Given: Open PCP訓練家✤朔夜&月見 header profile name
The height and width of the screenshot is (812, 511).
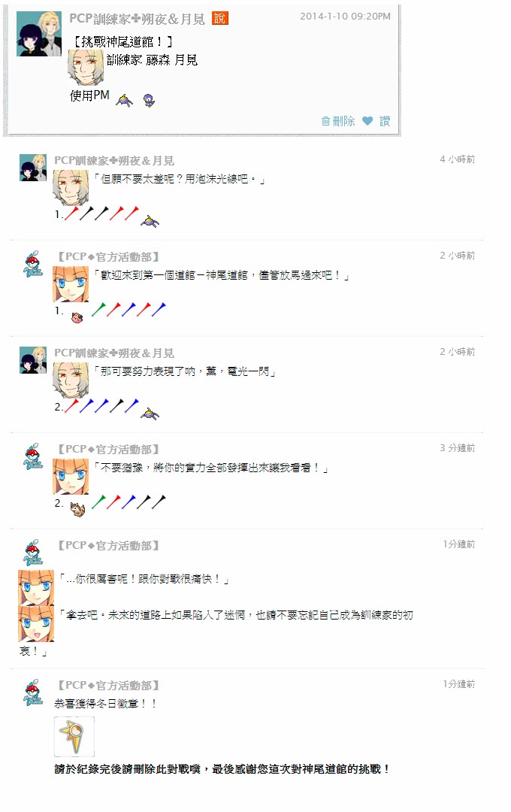Looking at the screenshot, I should pos(138,19).
